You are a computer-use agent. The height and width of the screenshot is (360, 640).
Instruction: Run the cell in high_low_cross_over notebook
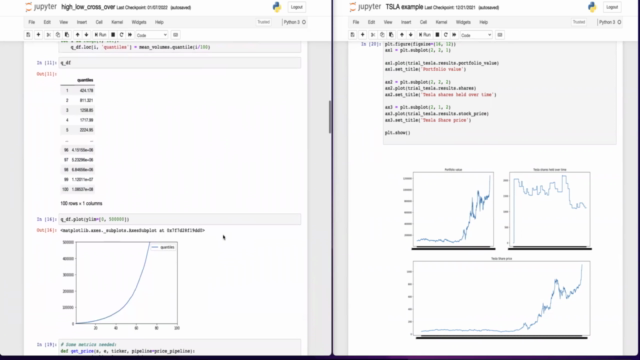pos(100,35)
